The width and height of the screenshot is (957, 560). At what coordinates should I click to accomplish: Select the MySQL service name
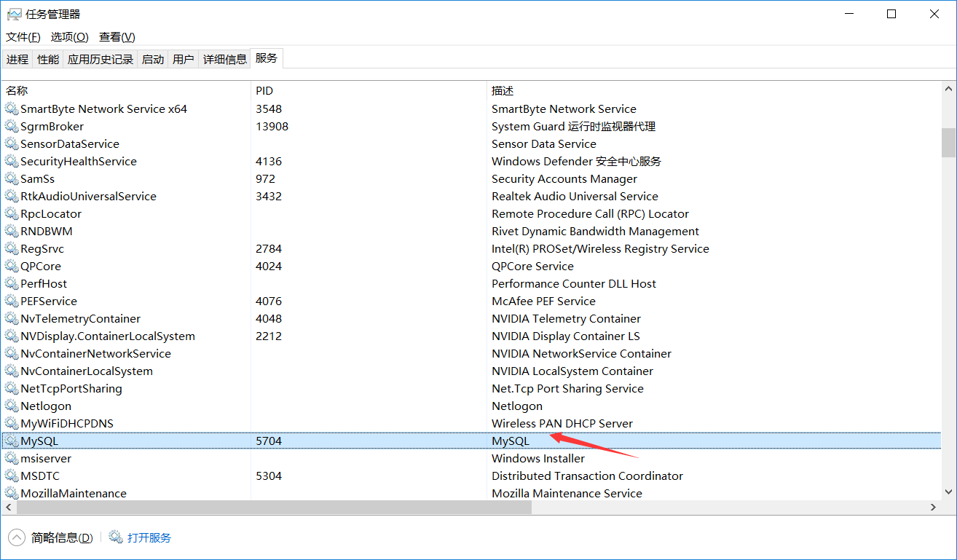point(39,441)
